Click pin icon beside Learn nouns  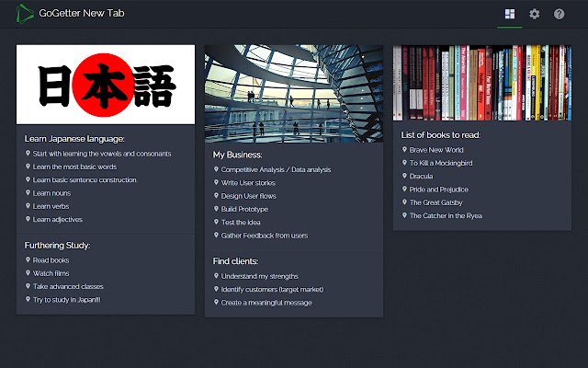point(28,192)
